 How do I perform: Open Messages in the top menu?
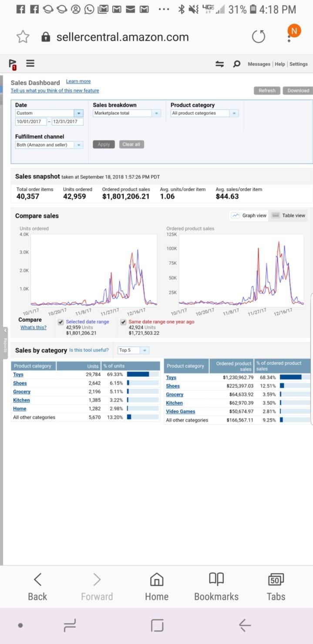(x=259, y=64)
